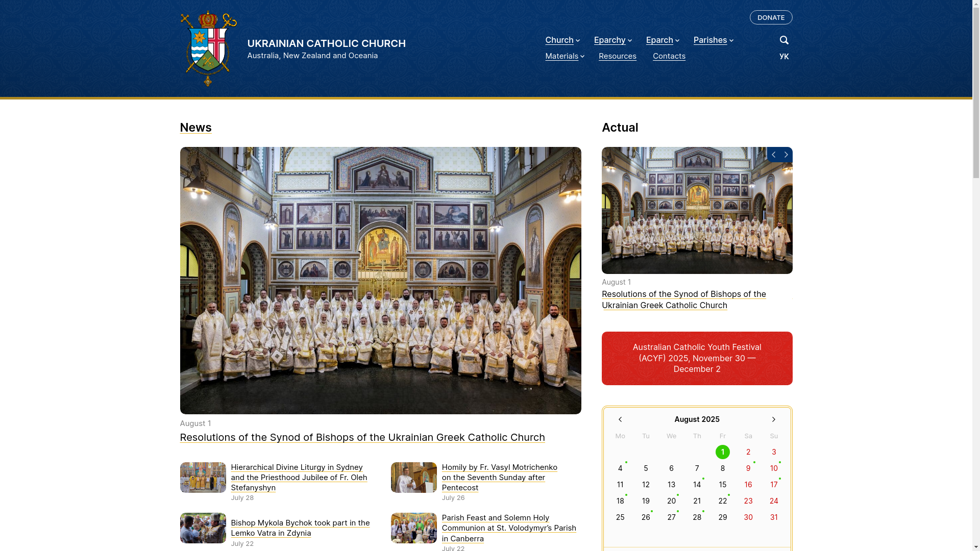Image resolution: width=980 pixels, height=551 pixels.
Task: Click Fr. Vasyl Motrichenko homily thumbnail
Action: tap(414, 478)
